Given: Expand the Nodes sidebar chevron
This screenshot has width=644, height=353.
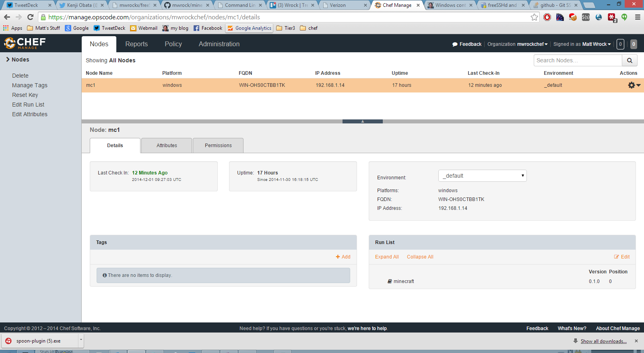Looking at the screenshot, I should [x=8, y=60].
